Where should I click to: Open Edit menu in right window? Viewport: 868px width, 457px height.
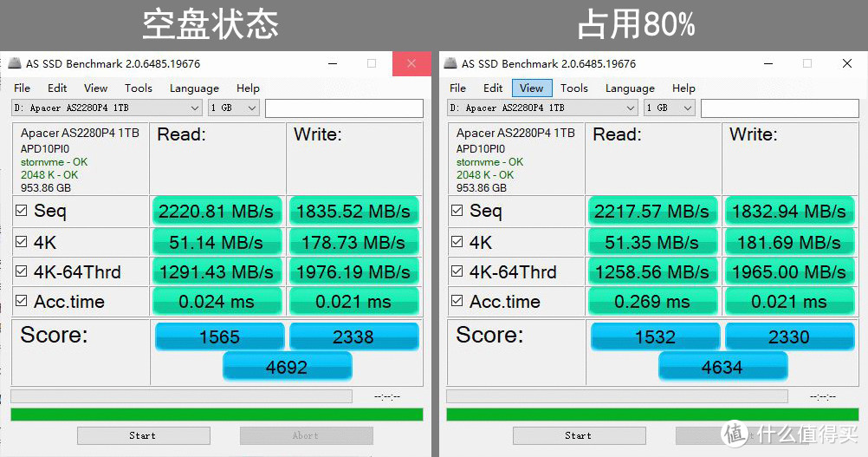point(493,88)
